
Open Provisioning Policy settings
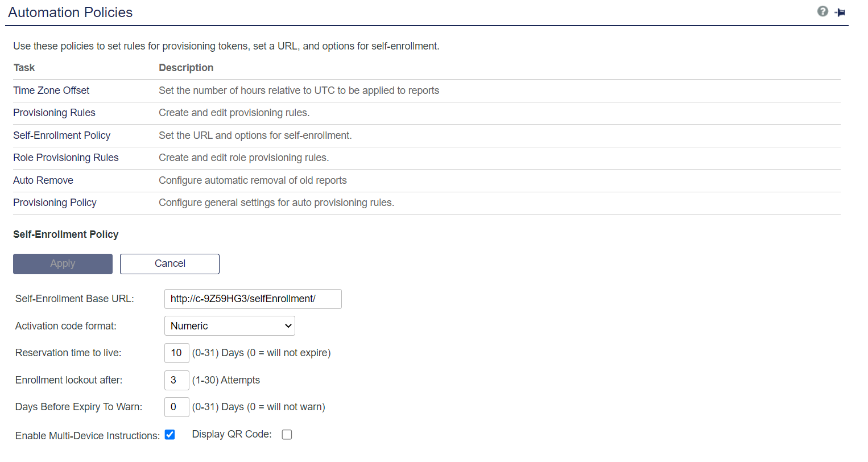point(55,203)
